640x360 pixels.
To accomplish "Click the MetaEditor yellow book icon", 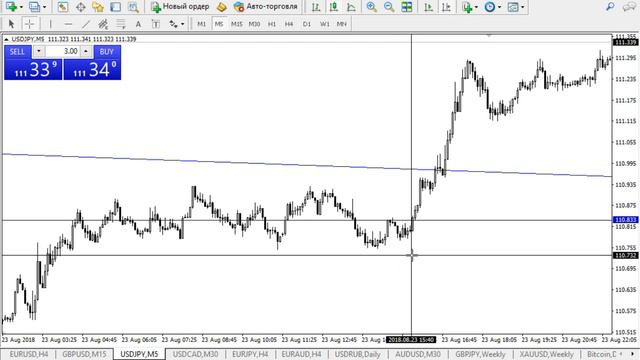I will tap(221, 7).
